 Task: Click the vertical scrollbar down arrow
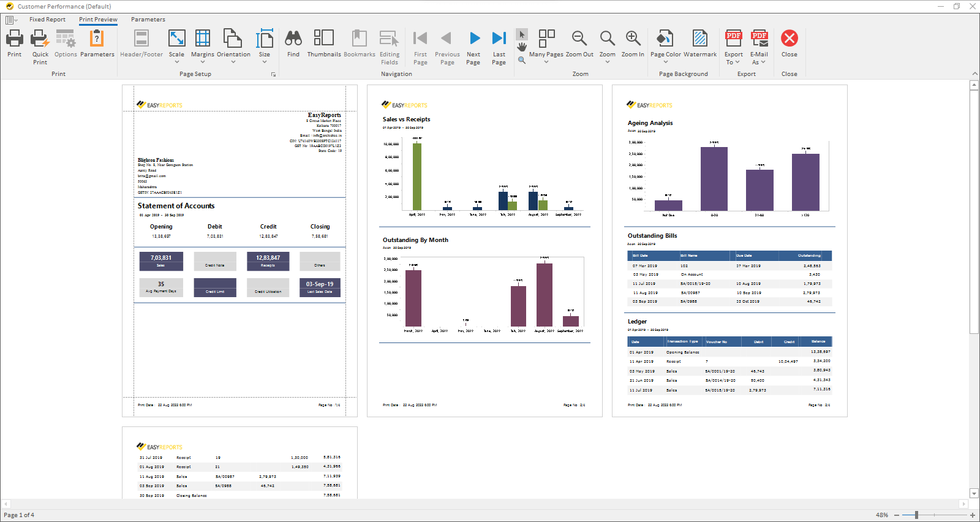click(974, 493)
